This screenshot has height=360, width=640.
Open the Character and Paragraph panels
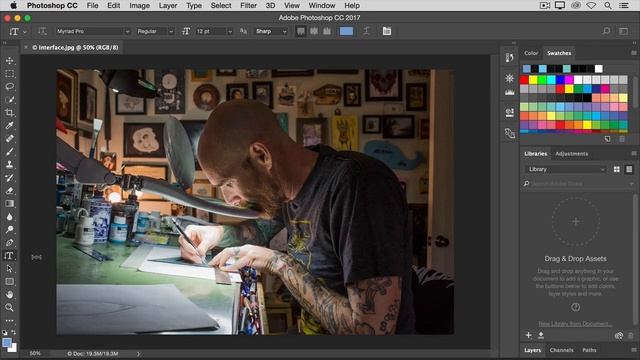click(387, 31)
